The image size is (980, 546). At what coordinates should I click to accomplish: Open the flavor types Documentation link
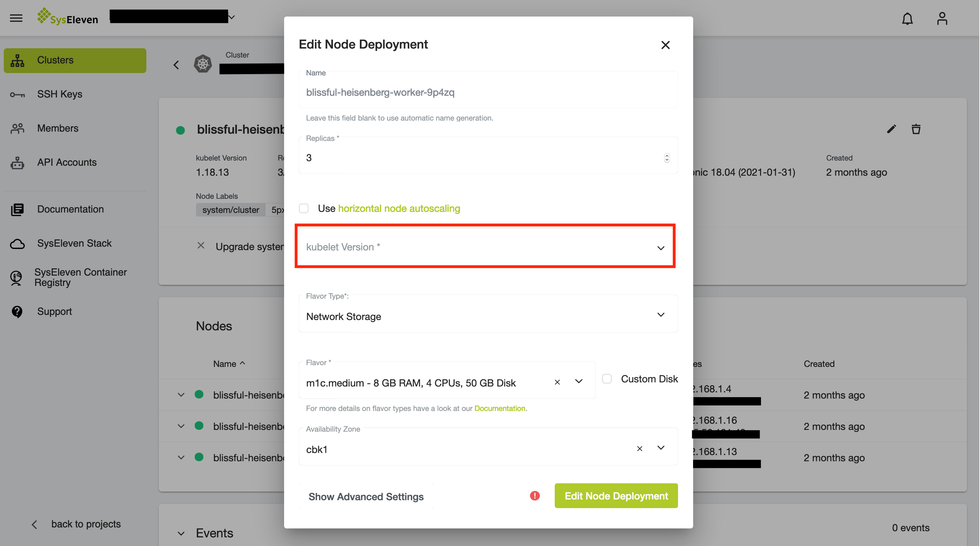pos(500,408)
